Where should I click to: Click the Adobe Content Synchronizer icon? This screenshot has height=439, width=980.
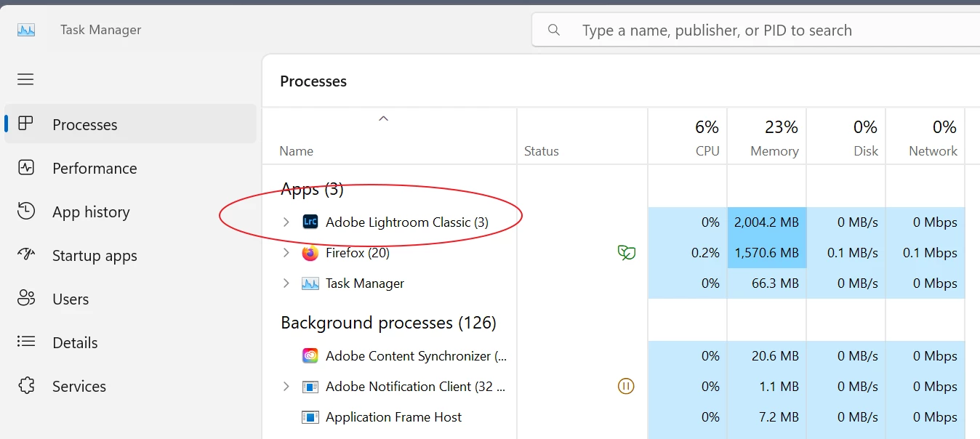tap(310, 356)
